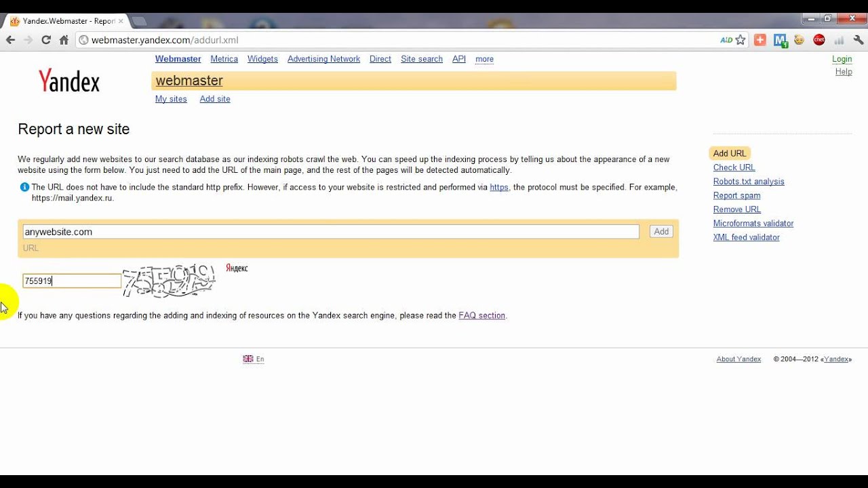Screen dimensions: 868x488
Task: Open the Chrome wrench settings menu
Action: pos(858,40)
